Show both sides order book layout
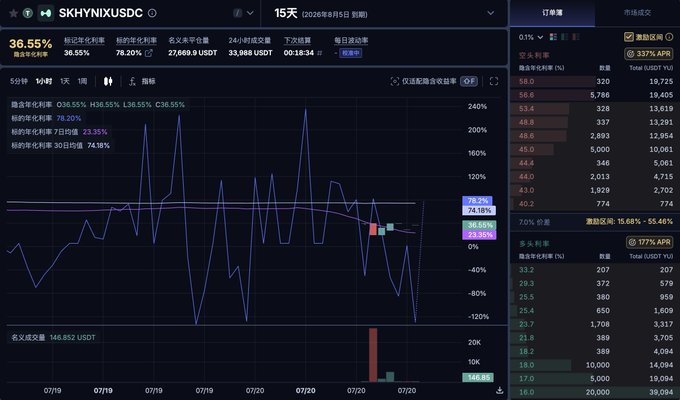680x400 pixels. (553, 37)
